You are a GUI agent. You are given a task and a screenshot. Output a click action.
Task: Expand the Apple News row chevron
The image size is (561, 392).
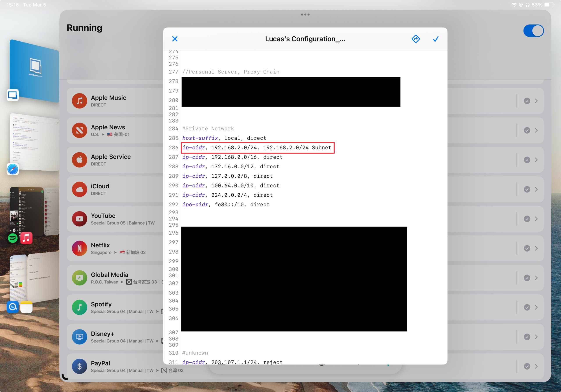[536, 130]
